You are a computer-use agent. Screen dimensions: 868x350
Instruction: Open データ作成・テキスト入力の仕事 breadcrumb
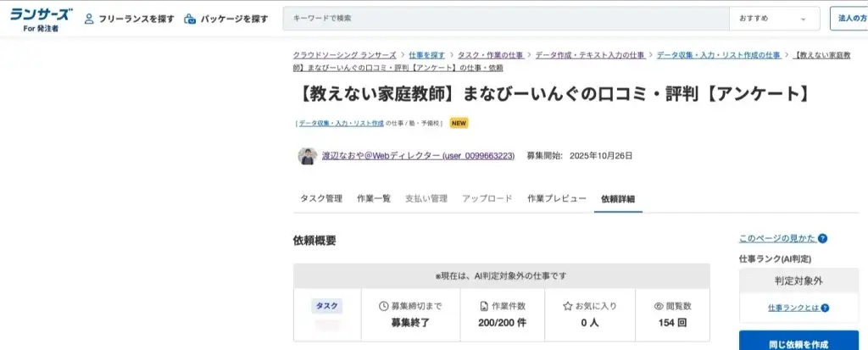click(x=590, y=55)
